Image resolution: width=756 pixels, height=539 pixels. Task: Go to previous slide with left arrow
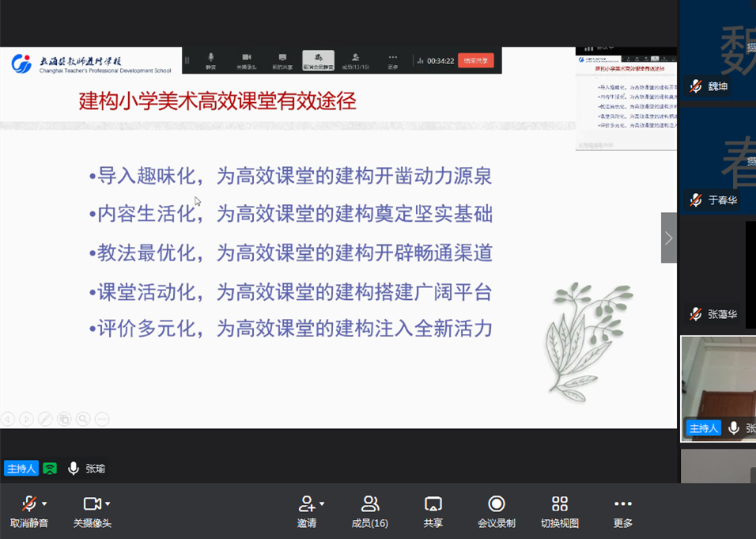tap(7, 419)
